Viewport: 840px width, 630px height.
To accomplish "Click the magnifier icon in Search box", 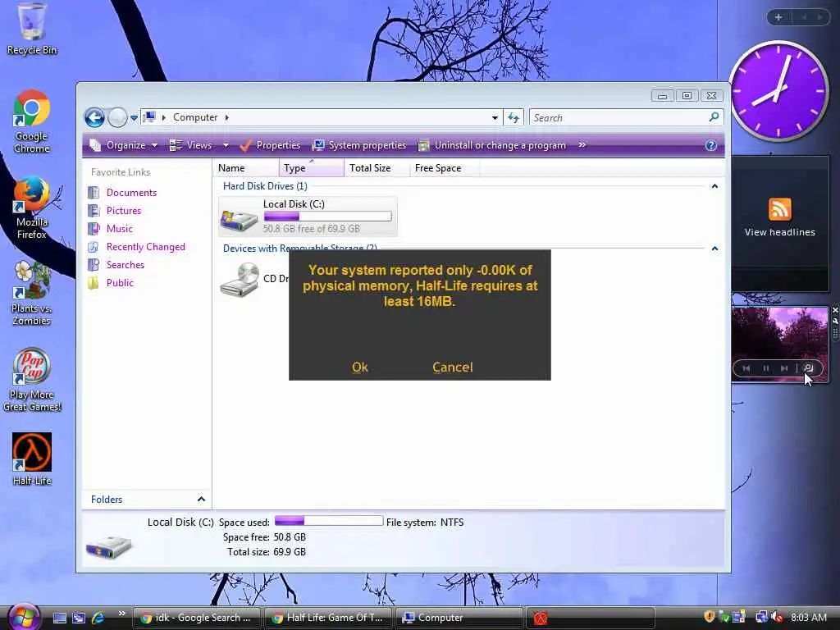I will tap(714, 116).
